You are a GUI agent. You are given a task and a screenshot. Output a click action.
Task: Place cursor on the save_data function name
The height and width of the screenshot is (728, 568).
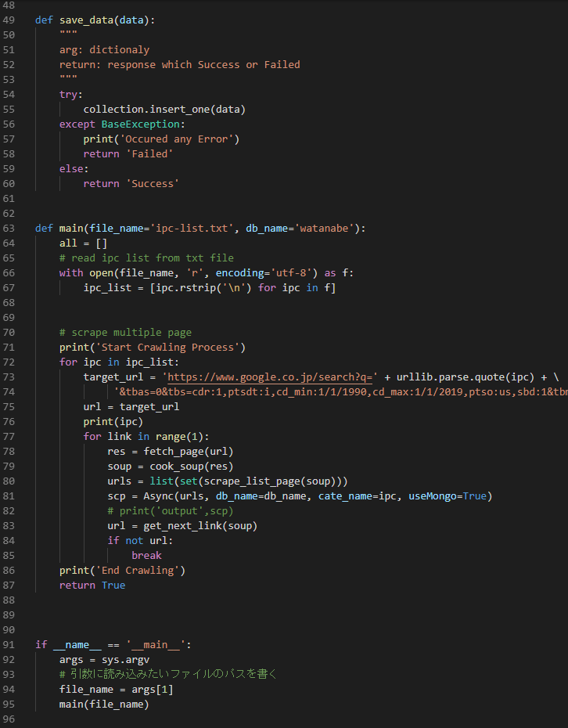(x=86, y=20)
